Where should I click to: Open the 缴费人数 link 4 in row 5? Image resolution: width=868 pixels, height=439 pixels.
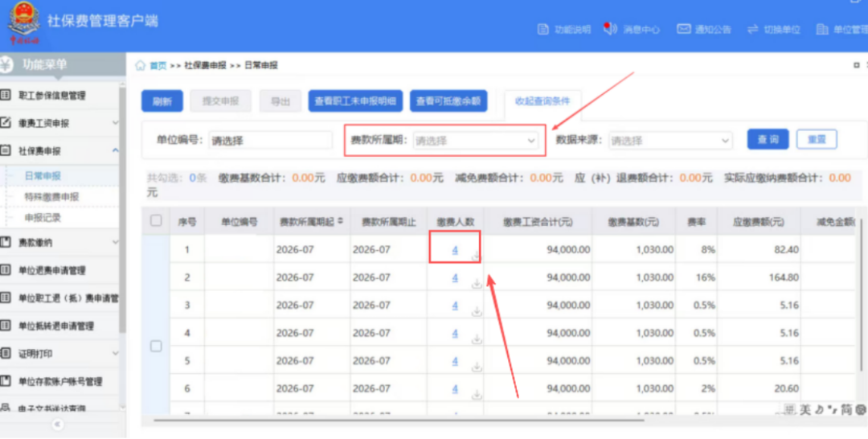[455, 361]
